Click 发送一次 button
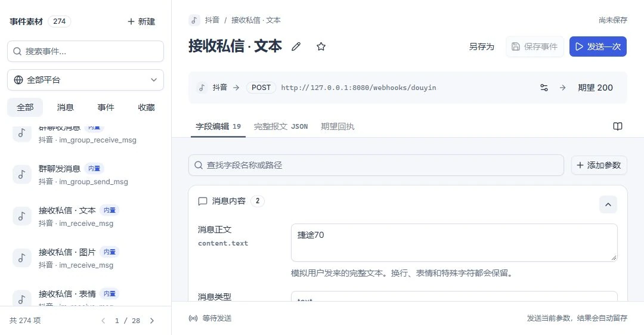644x335 pixels. tap(598, 47)
